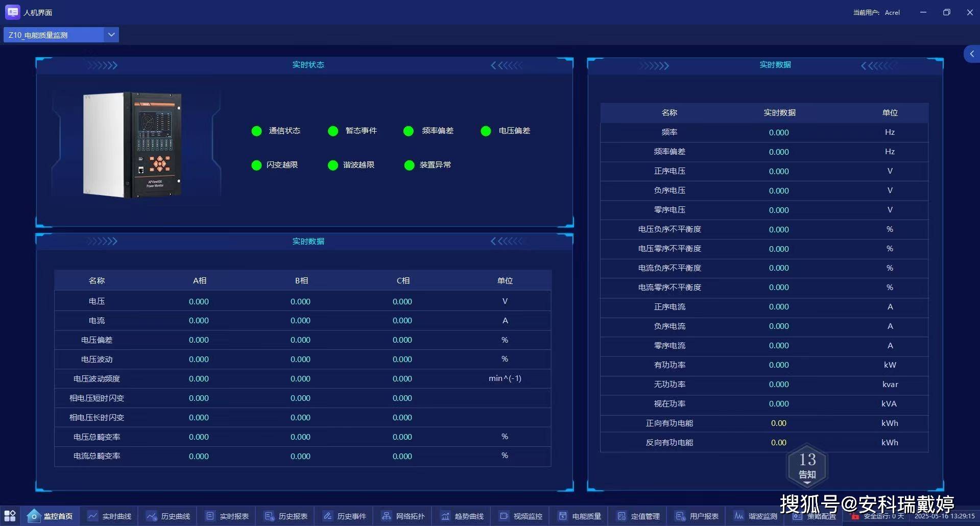Click the 谐波越限 green indicator light
980x526 pixels.
(x=333, y=165)
